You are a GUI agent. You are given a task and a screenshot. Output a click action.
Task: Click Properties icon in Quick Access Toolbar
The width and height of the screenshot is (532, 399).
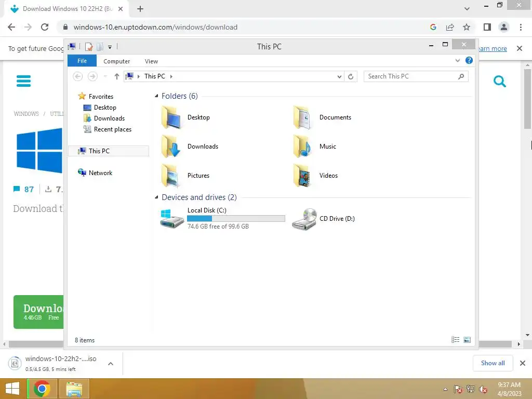point(89,46)
